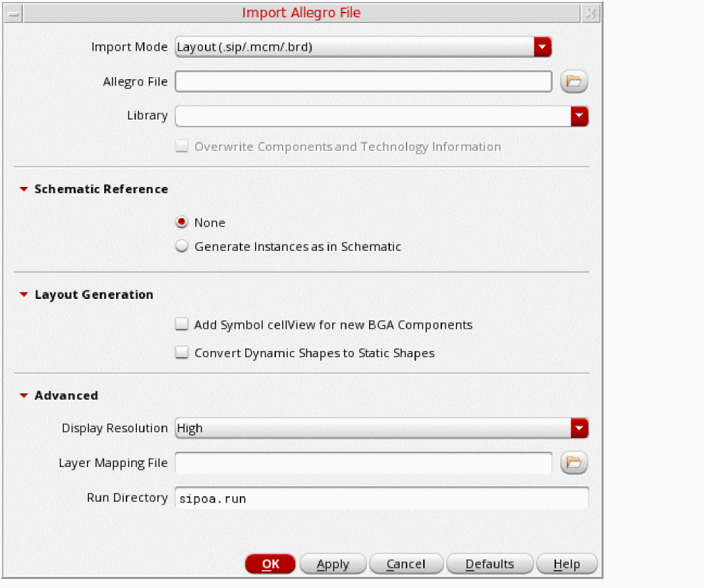Click the Apply button
The image size is (704, 588).
coord(333,564)
